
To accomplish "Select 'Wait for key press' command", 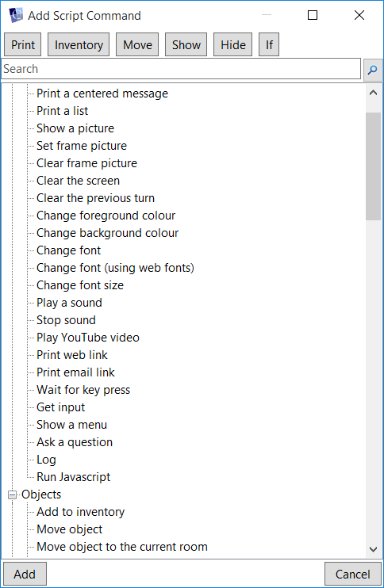I will coord(83,390).
